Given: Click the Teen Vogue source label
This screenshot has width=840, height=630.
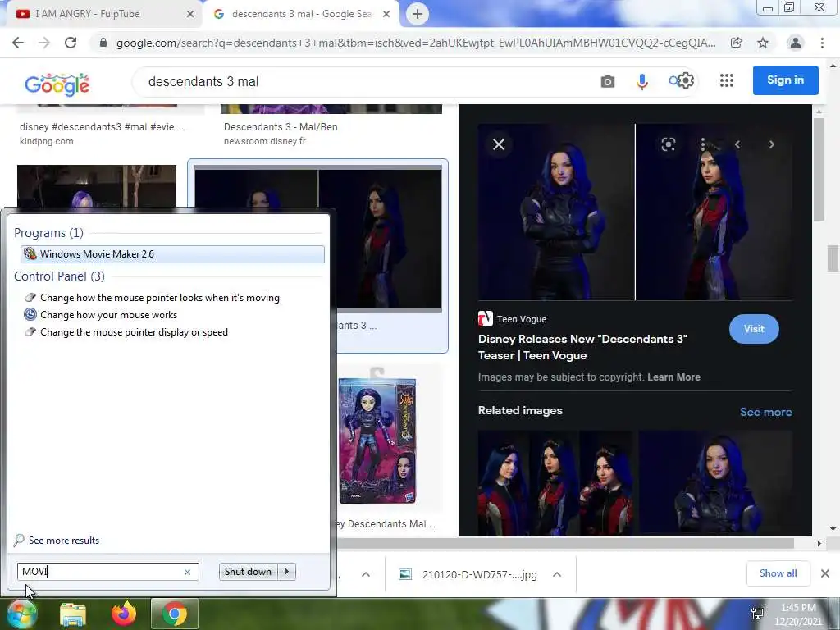Looking at the screenshot, I should click(x=521, y=319).
